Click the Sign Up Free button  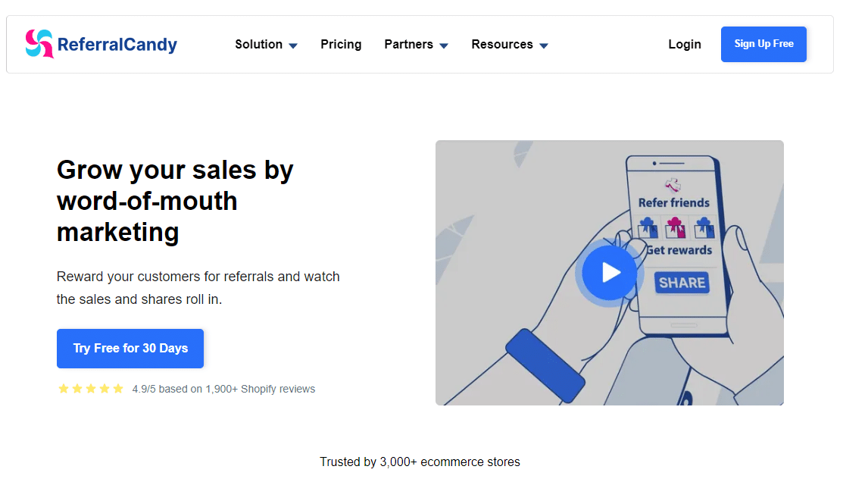coord(763,44)
